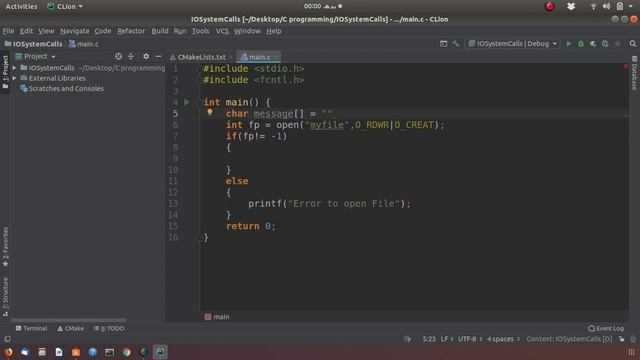Image resolution: width=640 pixels, height=360 pixels.
Task: Click the main.c breadcrumb in navigation bar
Action: (x=84, y=44)
